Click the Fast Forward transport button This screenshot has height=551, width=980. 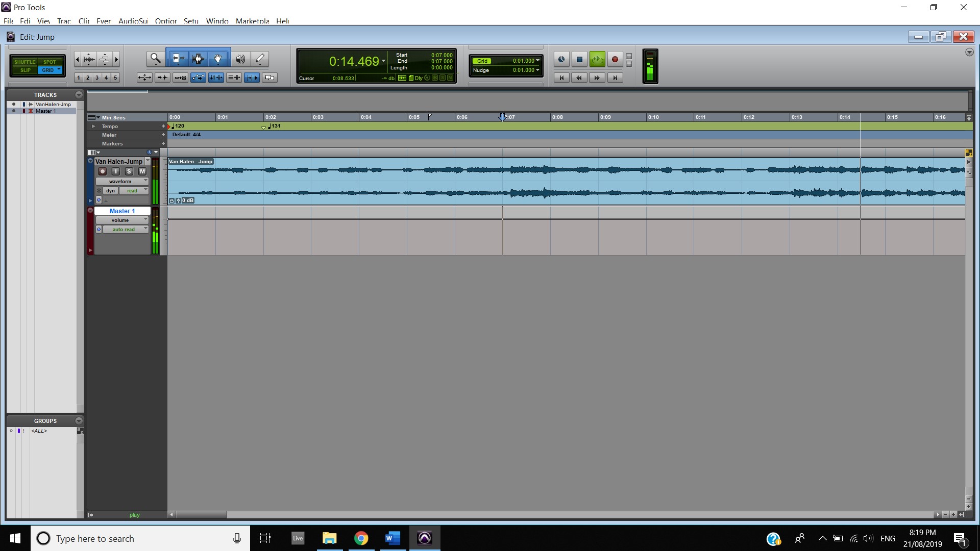597,78
